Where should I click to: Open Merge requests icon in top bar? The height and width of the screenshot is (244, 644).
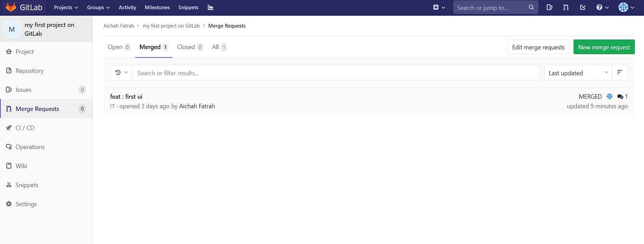tap(566, 7)
